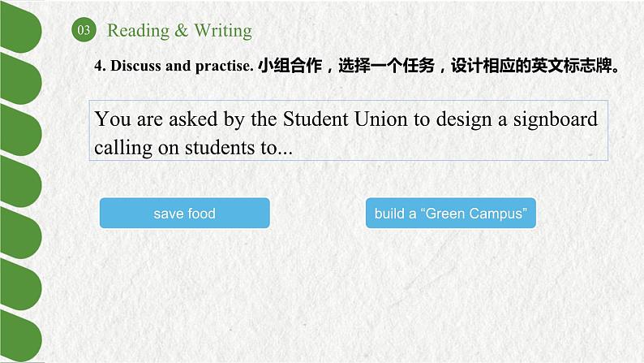Click the bold "4. Discuss and practise." text
The image size is (644, 363).
point(174,66)
